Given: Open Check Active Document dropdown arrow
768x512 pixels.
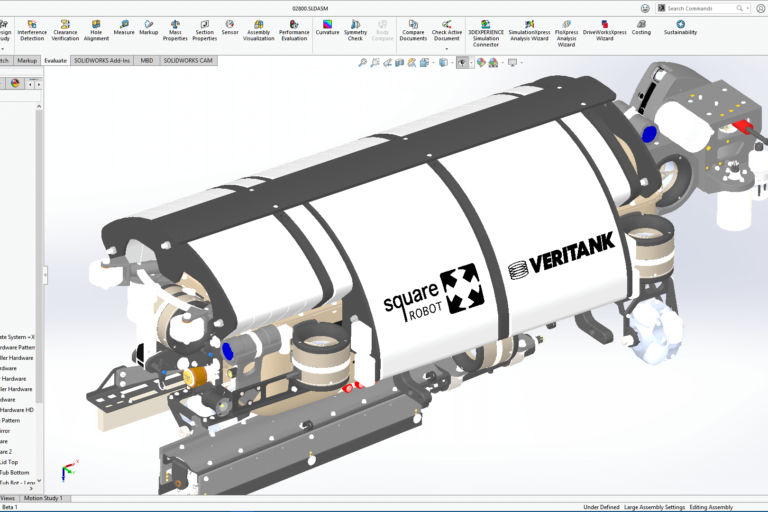Looking at the screenshot, I should point(447,48).
